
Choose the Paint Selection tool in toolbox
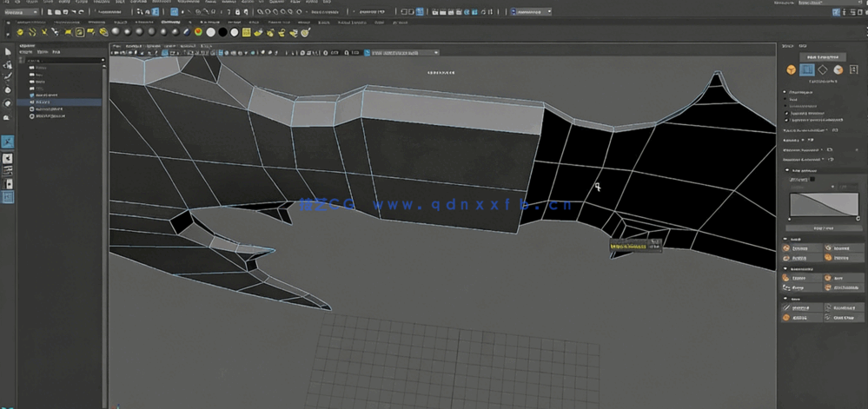(x=8, y=77)
